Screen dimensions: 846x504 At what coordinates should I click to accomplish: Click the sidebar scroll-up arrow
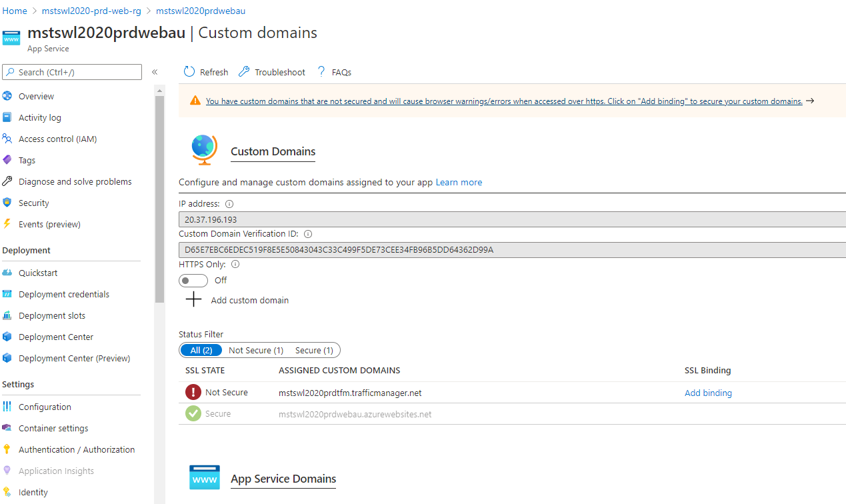[x=159, y=90]
